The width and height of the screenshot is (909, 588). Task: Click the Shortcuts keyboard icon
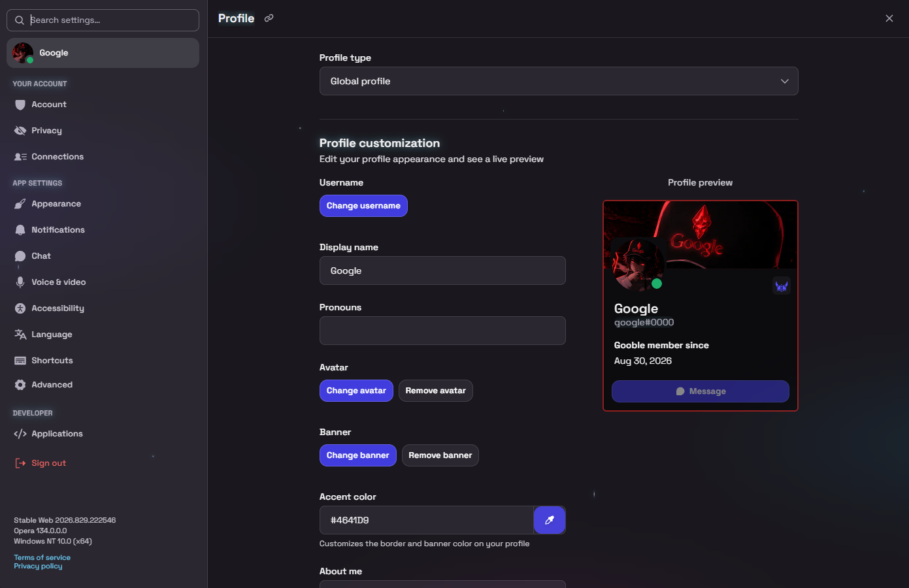pos(20,361)
